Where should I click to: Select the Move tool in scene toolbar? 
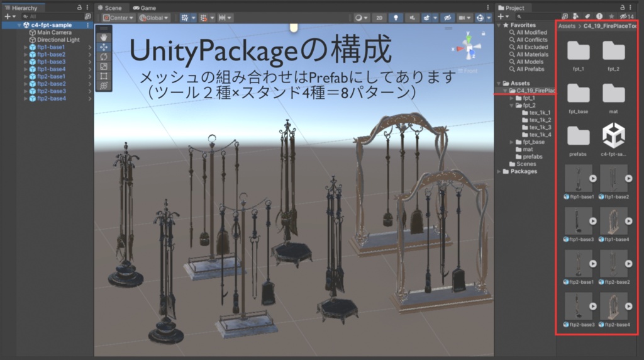[x=104, y=47]
